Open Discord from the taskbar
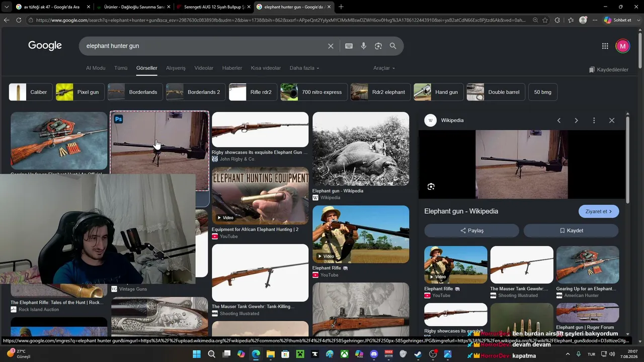The width and height of the screenshot is (644, 362). point(374,354)
